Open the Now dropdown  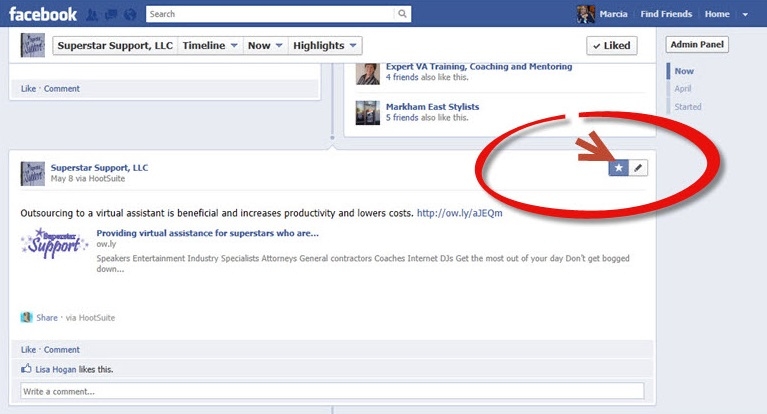[265, 46]
